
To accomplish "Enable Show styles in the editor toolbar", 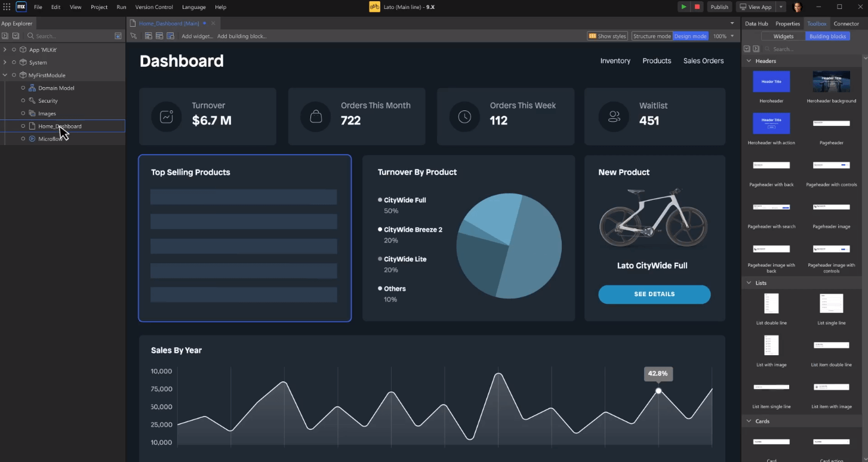I will tap(607, 36).
